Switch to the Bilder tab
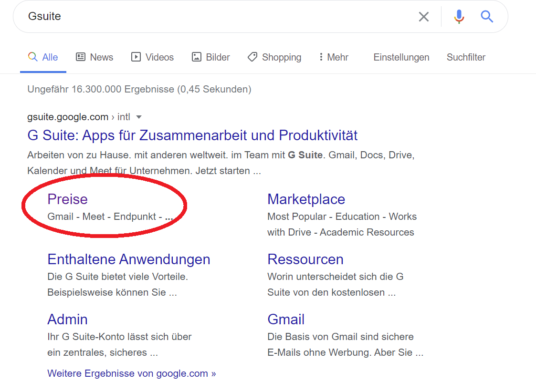Image resolution: width=536 pixels, height=392 pixels. point(210,57)
